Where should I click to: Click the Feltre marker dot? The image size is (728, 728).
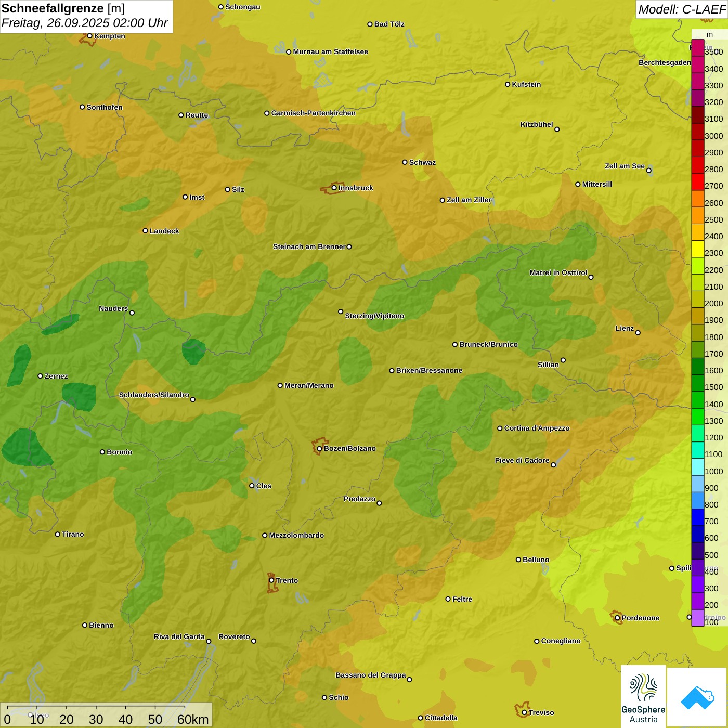click(448, 599)
